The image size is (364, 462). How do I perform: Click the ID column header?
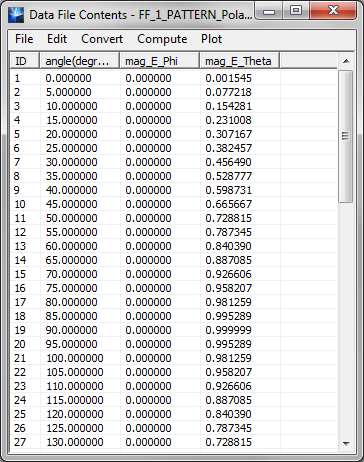coord(25,61)
